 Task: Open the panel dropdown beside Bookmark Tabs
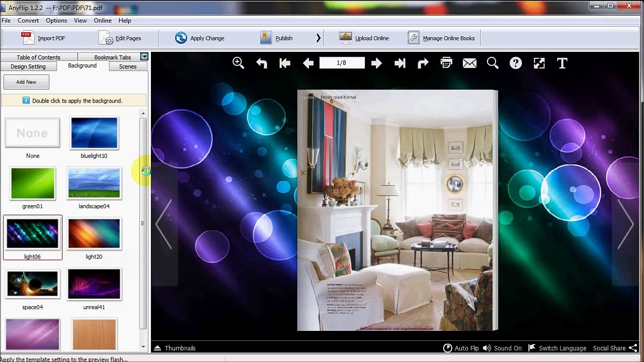click(x=144, y=57)
